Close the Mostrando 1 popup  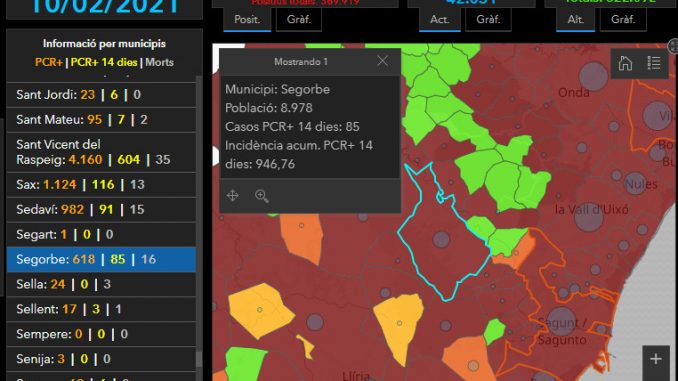coord(382,61)
